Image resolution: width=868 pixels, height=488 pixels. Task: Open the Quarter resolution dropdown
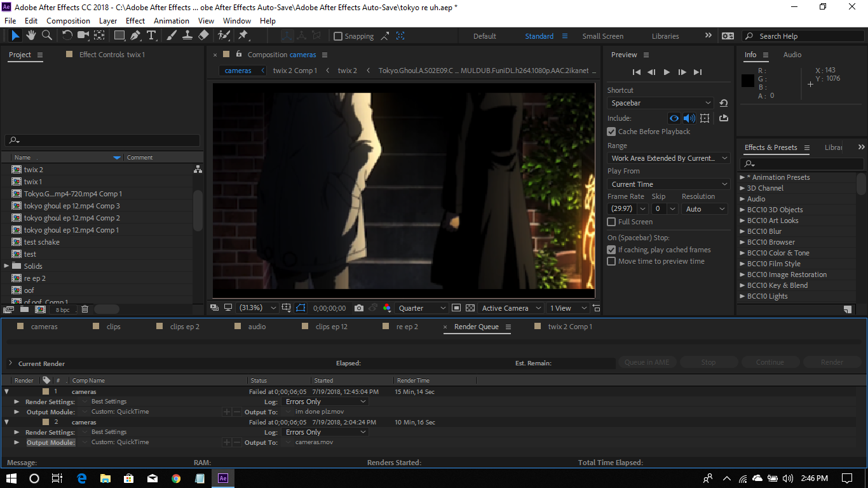click(x=422, y=308)
